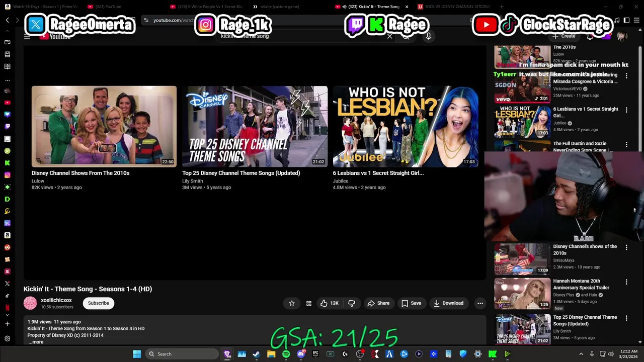
Task: Toggle the browser side panel button
Action: pyautogui.click(x=626, y=20)
